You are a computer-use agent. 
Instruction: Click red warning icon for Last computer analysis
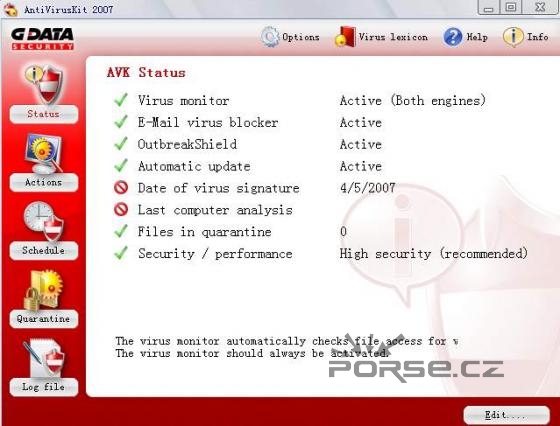pyautogui.click(x=121, y=210)
